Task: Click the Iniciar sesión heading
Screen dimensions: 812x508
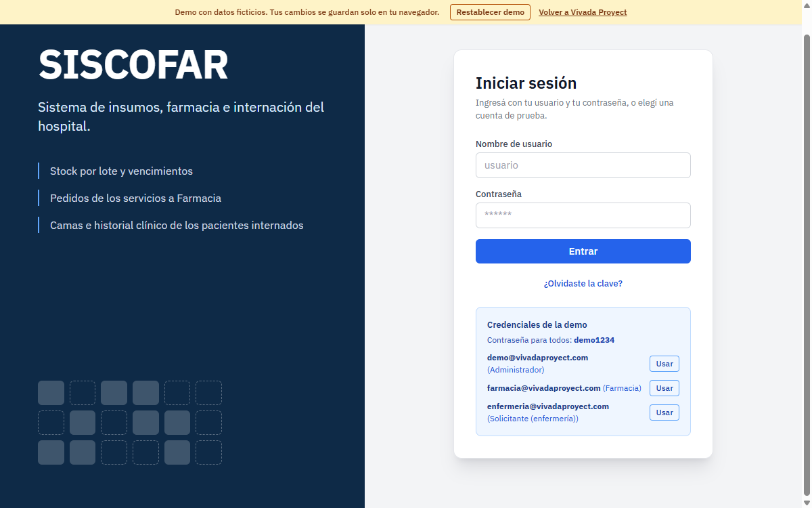Action: 526,83
